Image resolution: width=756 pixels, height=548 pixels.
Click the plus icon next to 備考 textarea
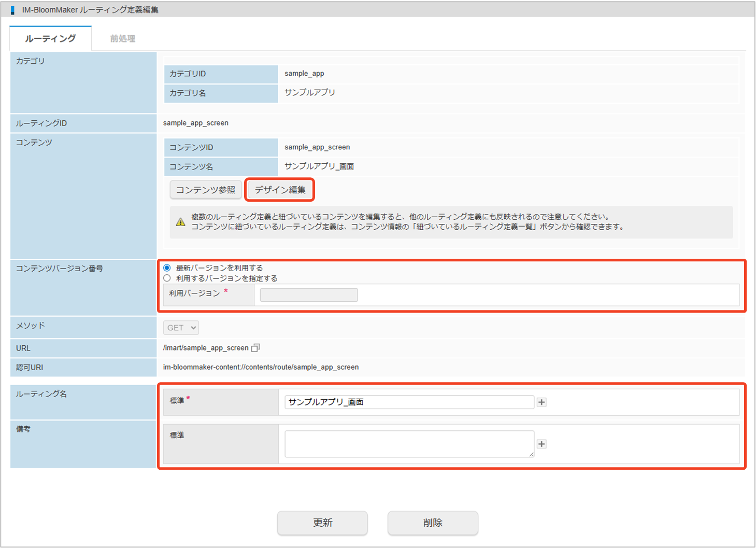point(541,444)
